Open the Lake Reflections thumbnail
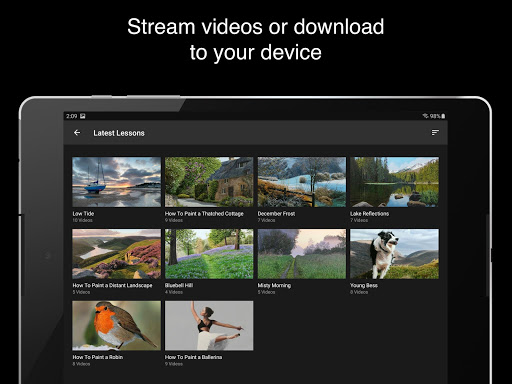The image size is (512, 384). tap(394, 182)
